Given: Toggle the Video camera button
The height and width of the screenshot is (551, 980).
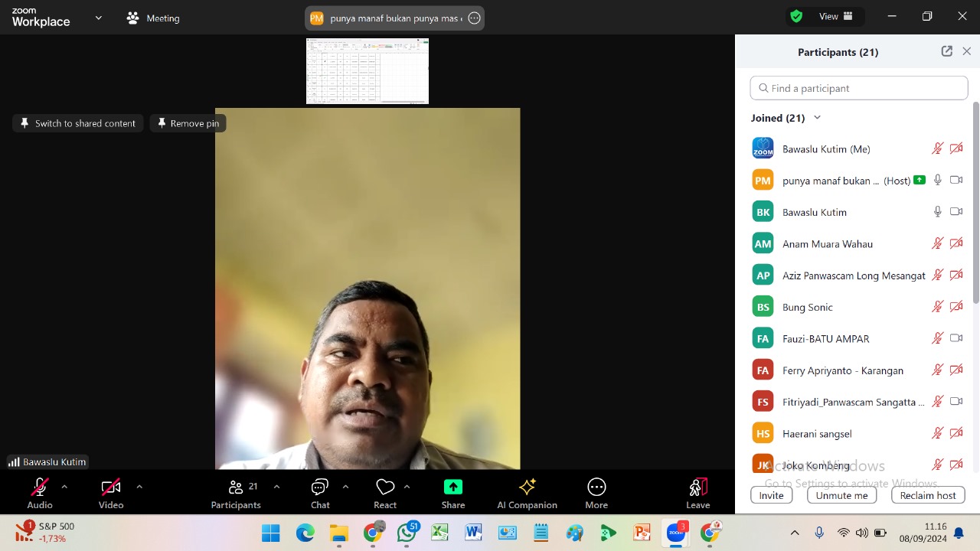Looking at the screenshot, I should pyautogui.click(x=111, y=487).
